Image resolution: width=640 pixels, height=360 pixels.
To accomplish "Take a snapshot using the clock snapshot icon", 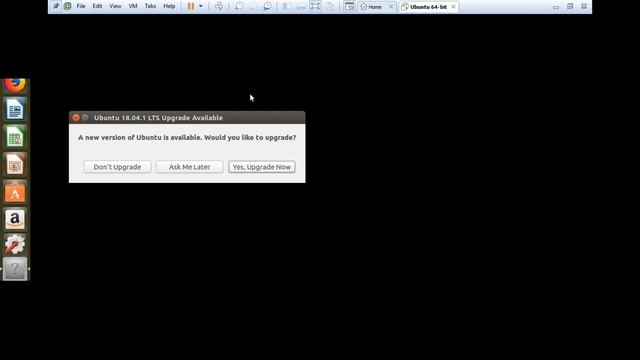I will coord(239,6).
